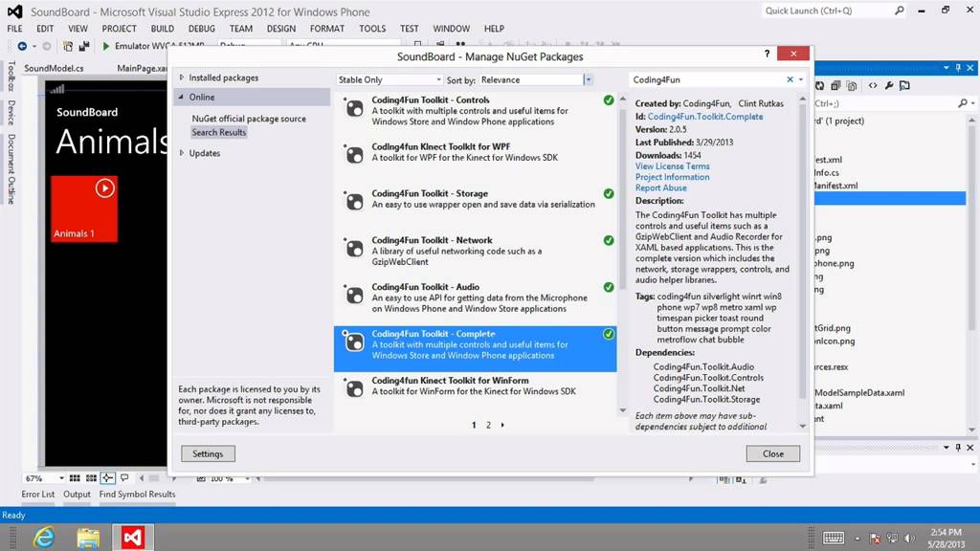The image size is (980, 551).
Task: Open the Find Symbol Results tab
Action: [137, 495]
